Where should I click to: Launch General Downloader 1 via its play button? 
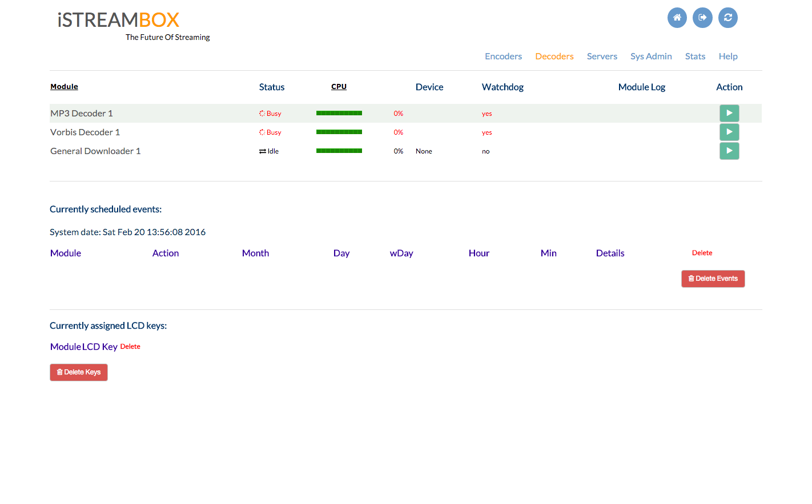tap(729, 151)
